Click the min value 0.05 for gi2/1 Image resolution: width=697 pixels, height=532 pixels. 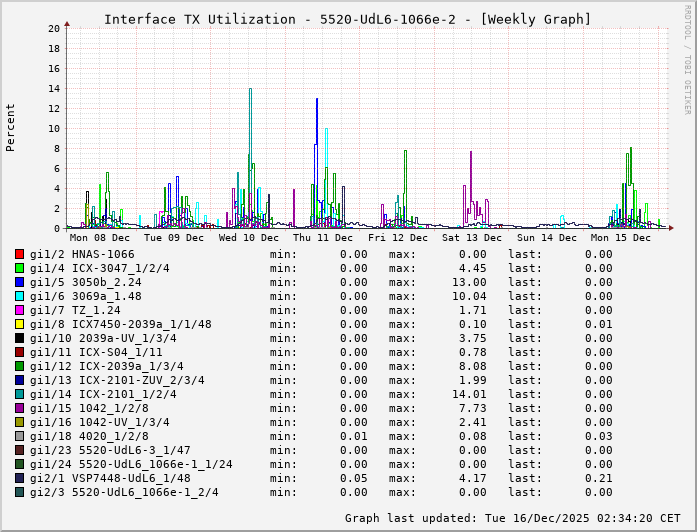[x=354, y=478]
